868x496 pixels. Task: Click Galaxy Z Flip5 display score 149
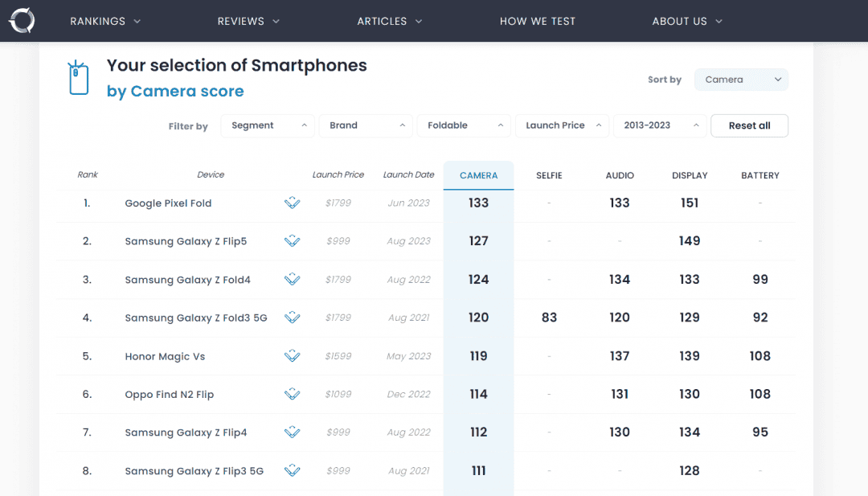pos(690,241)
